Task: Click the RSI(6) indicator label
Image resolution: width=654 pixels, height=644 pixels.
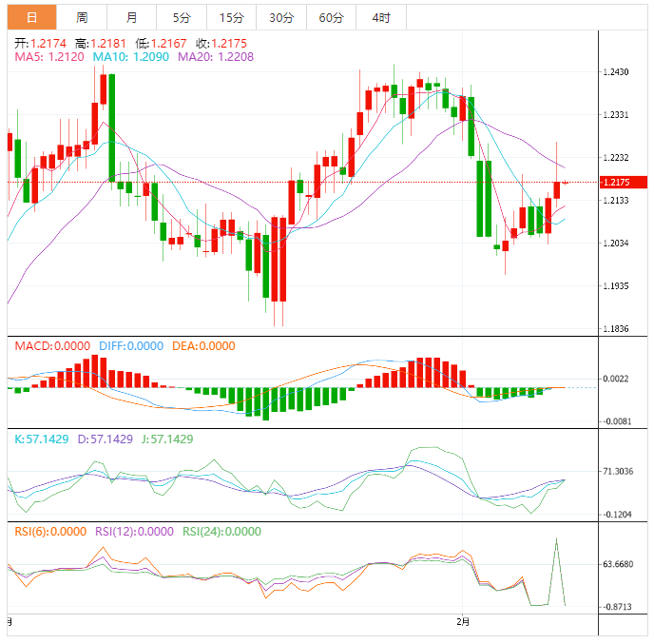Action: [49, 532]
